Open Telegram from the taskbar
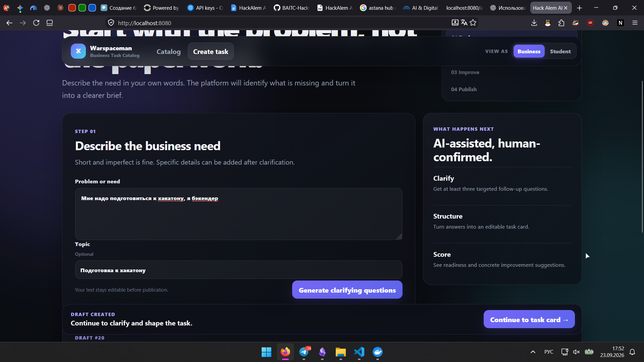The image size is (644, 362). 304,352
